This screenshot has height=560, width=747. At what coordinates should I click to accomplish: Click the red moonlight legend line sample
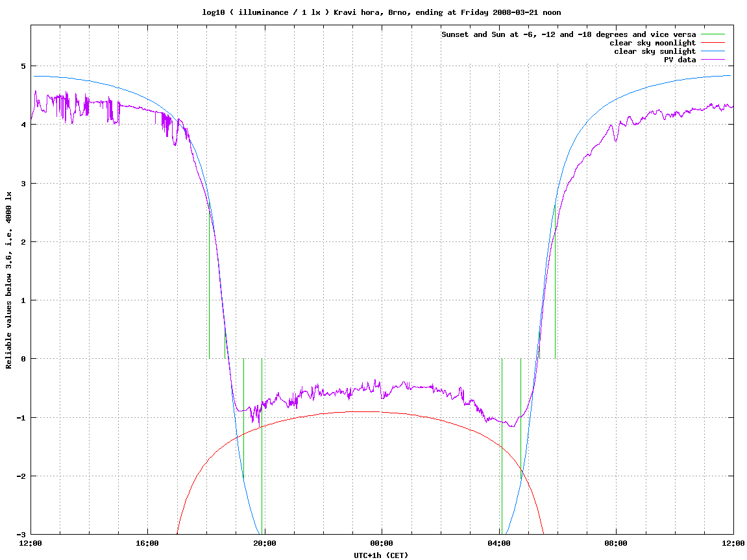(x=713, y=43)
